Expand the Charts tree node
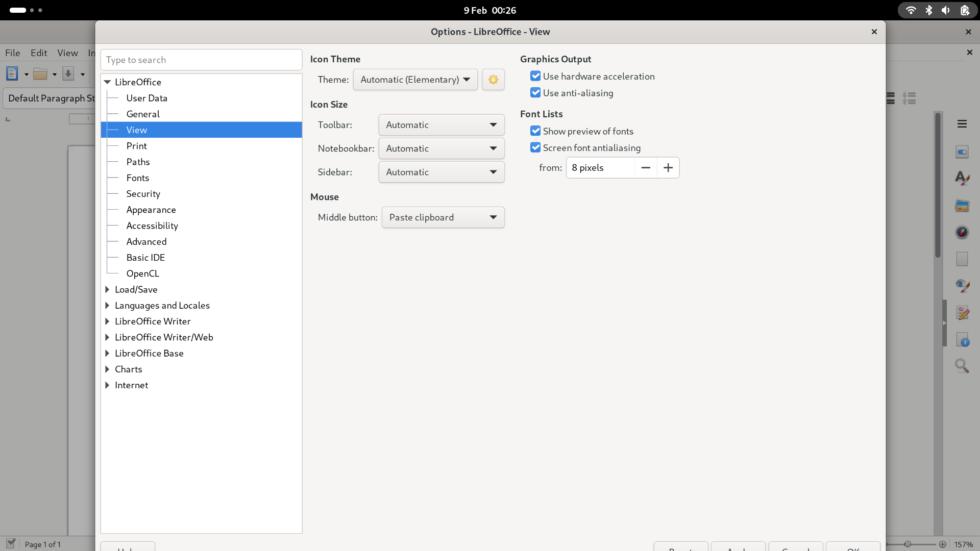 [x=107, y=369]
